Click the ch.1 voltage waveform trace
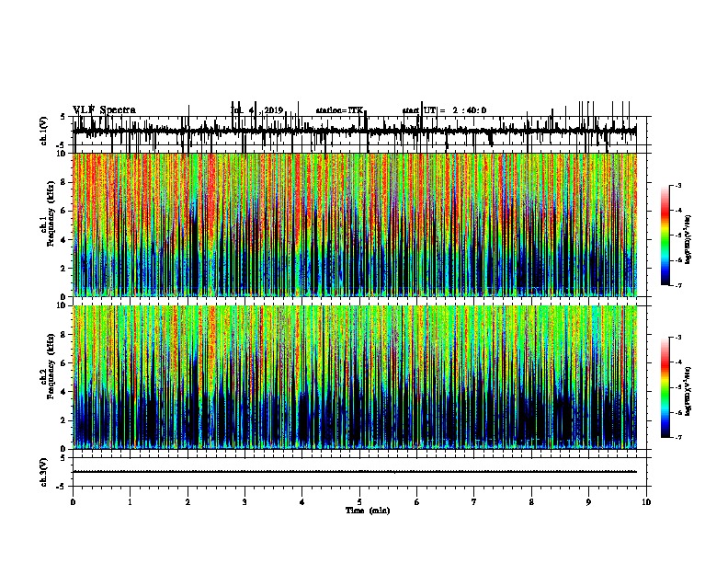 [x=355, y=132]
